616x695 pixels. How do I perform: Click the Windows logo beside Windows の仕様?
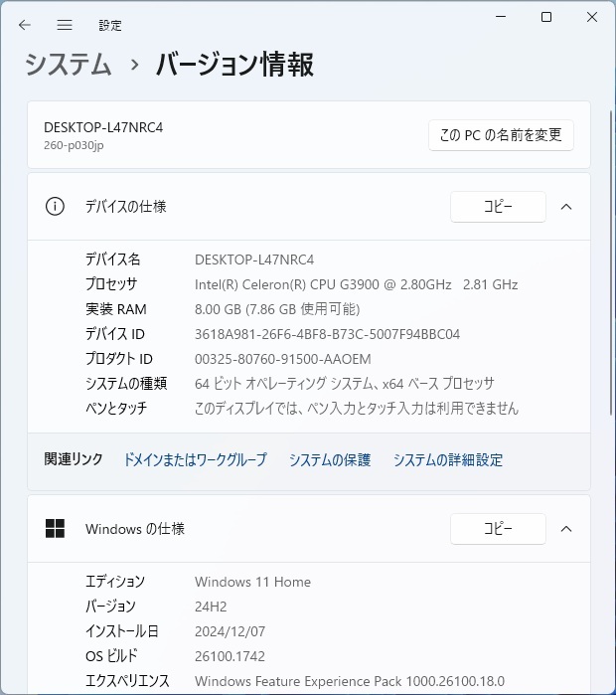[x=55, y=529]
